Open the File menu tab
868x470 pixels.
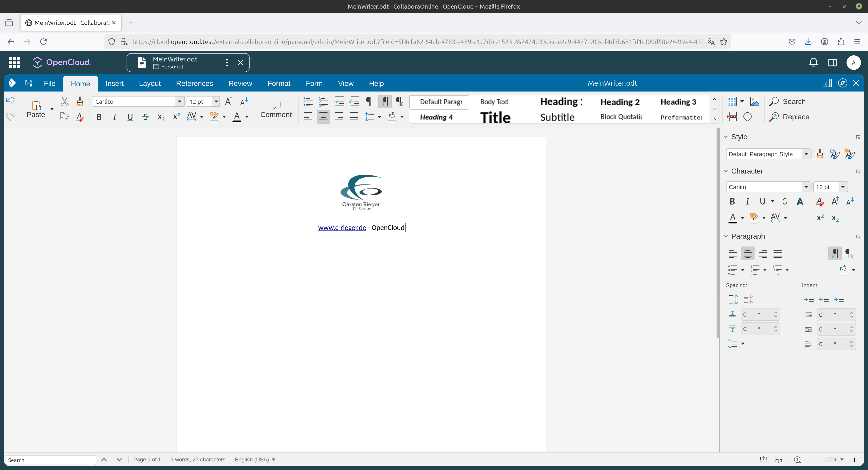50,83
